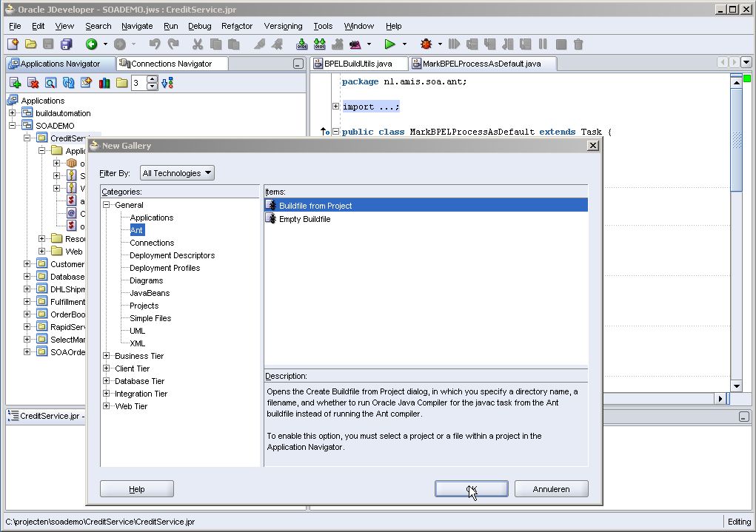Screen dimensions: 756x532
Task: Click the New file icon in toolbar
Action: [x=13, y=44]
